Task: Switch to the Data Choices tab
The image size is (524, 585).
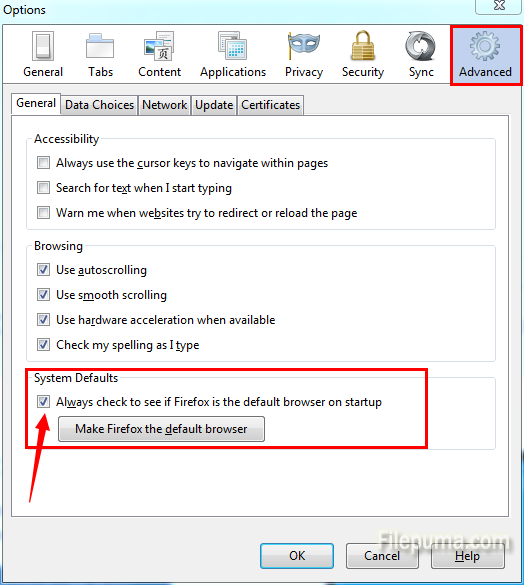Action: 99,105
